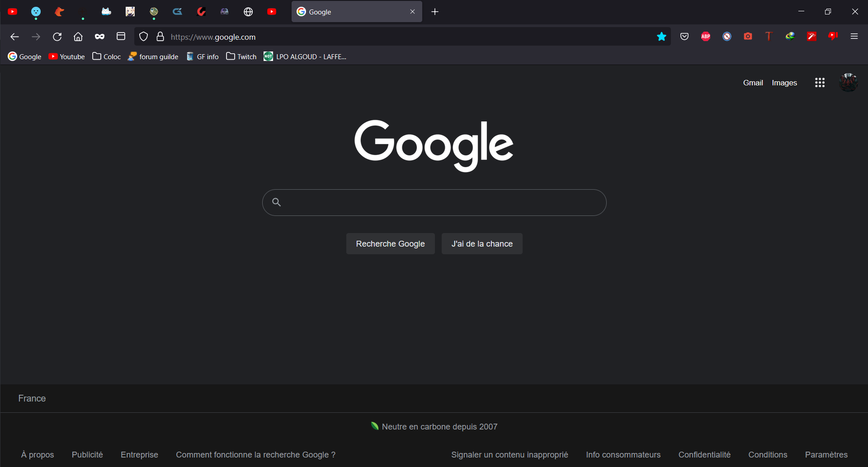The width and height of the screenshot is (868, 467).
Task: Go to the browser home page
Action: (78, 37)
